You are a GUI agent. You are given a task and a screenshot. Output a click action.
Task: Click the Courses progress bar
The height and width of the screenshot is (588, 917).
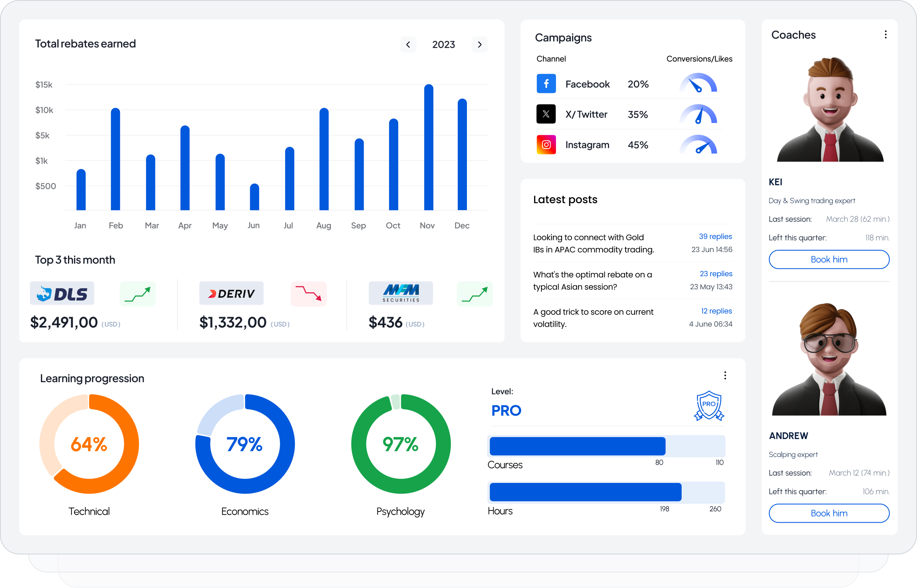point(606,446)
